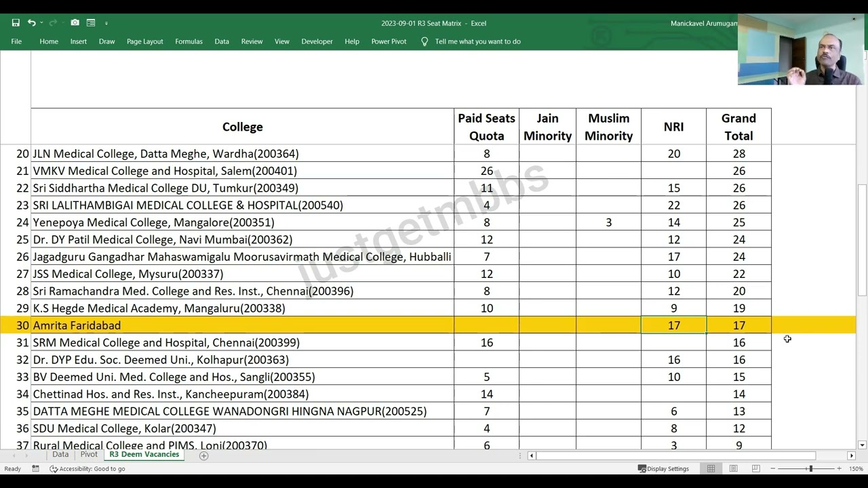Viewport: 868px width, 488px height.
Task: Select the Muslim Minority header cell
Action: (608, 127)
